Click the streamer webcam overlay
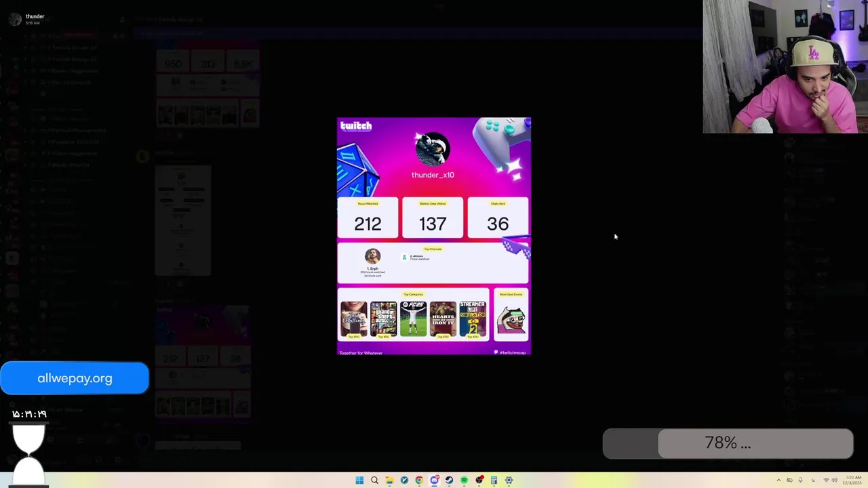The image size is (868, 488). coord(785,66)
